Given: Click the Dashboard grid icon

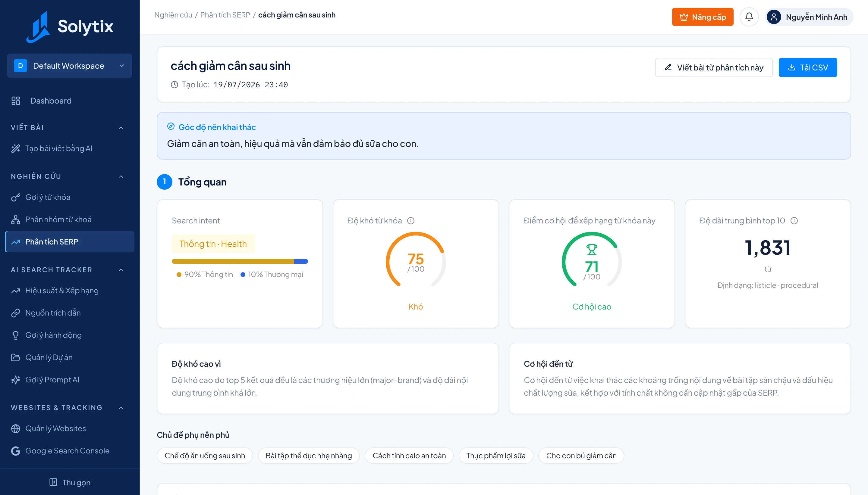Looking at the screenshot, I should point(16,101).
